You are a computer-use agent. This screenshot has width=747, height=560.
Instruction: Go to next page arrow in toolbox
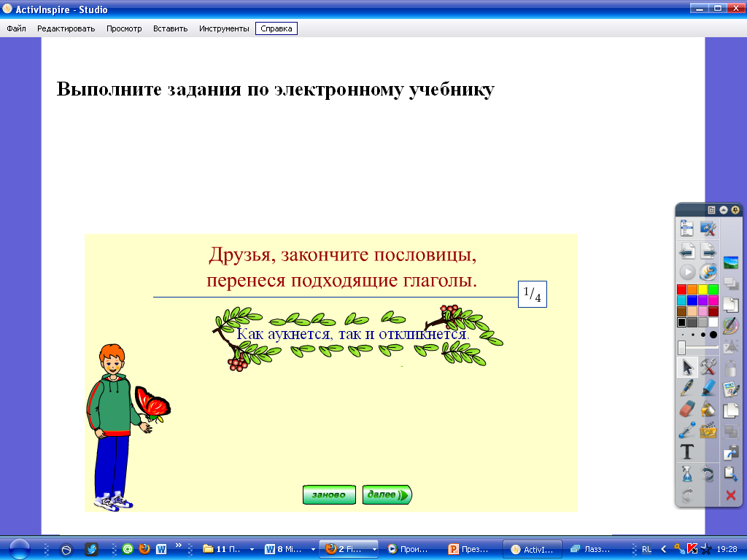[708, 252]
